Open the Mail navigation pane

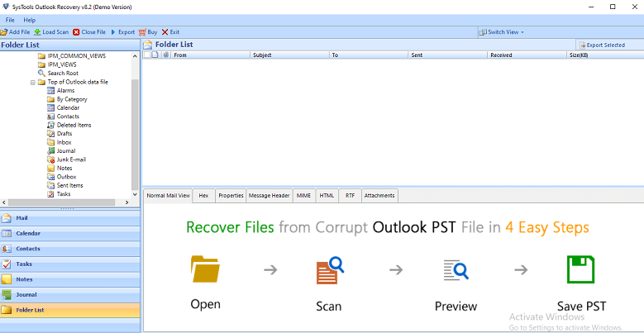point(69,218)
